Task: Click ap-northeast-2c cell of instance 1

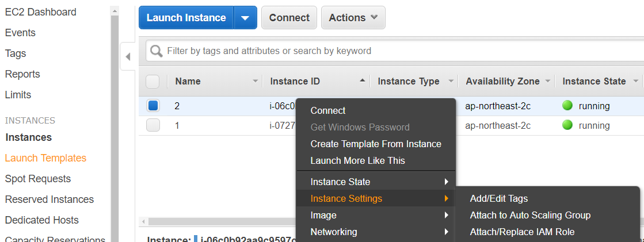Action: (498, 125)
